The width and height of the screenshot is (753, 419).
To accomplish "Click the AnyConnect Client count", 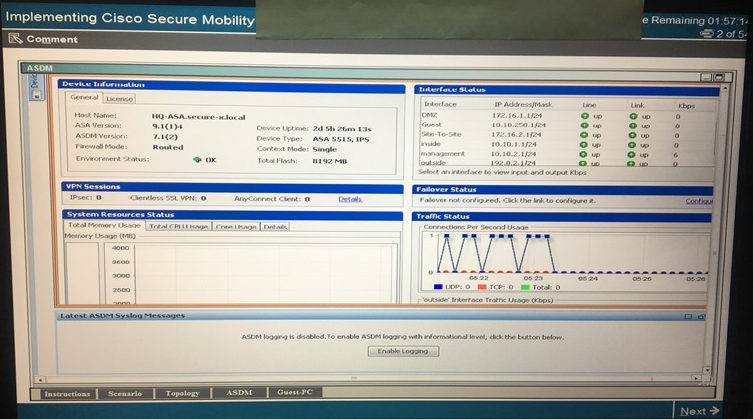I will pos(307,199).
